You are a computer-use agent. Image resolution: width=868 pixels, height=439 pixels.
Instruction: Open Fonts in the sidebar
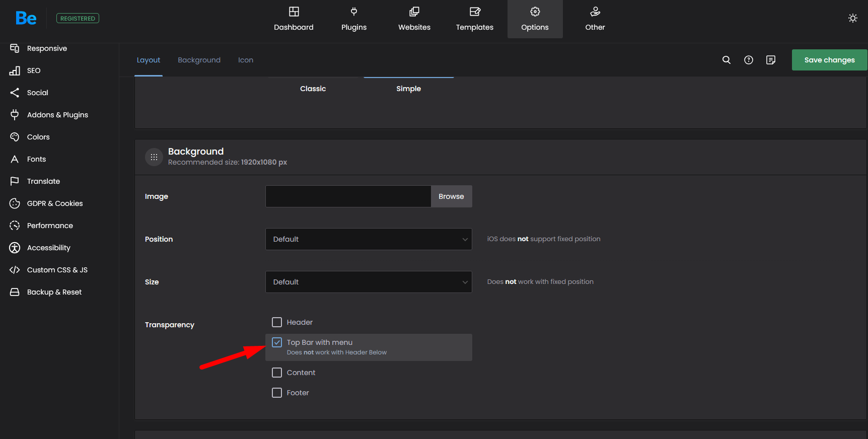coord(36,159)
